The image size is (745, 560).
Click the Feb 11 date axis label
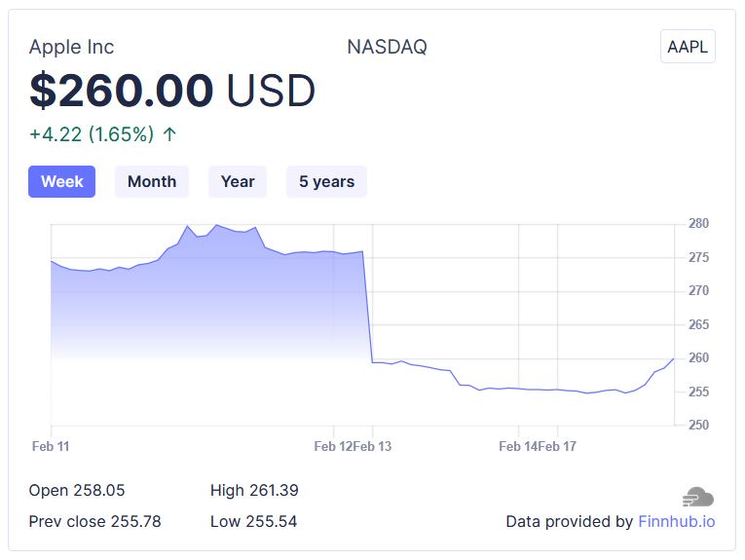51,446
